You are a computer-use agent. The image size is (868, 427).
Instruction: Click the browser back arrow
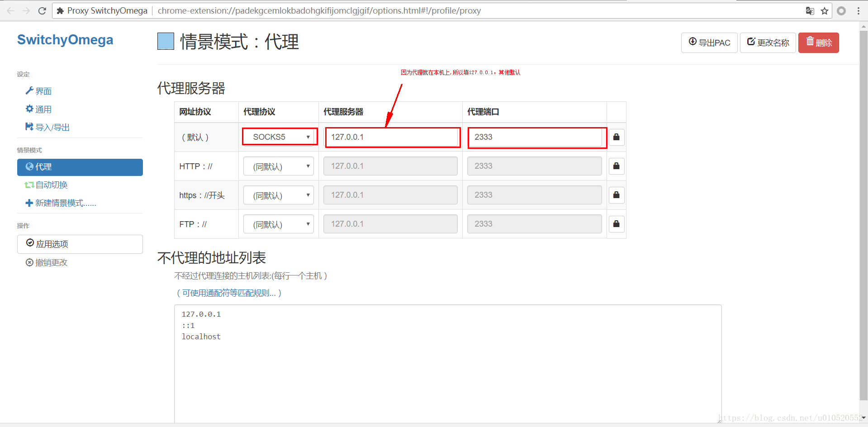[10, 10]
